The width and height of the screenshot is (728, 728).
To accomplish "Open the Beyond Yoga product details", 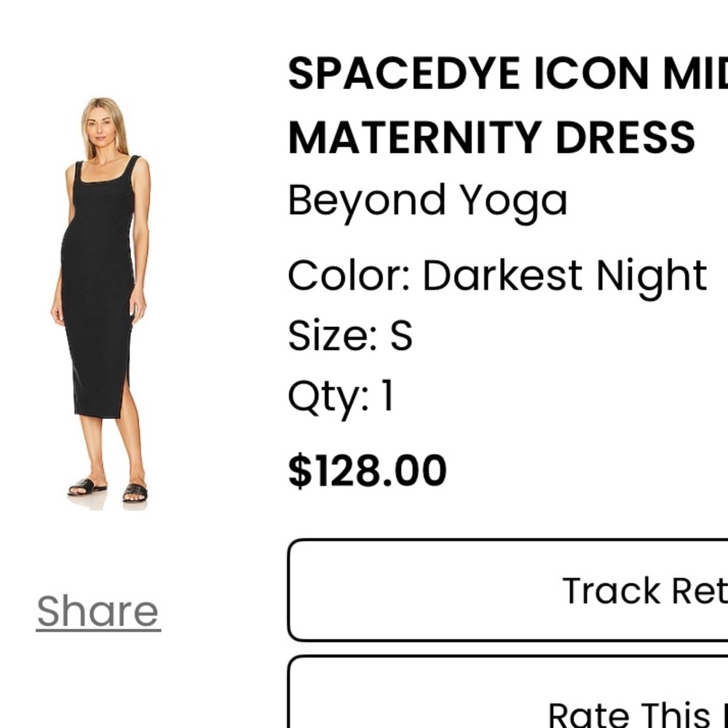I will [x=428, y=198].
